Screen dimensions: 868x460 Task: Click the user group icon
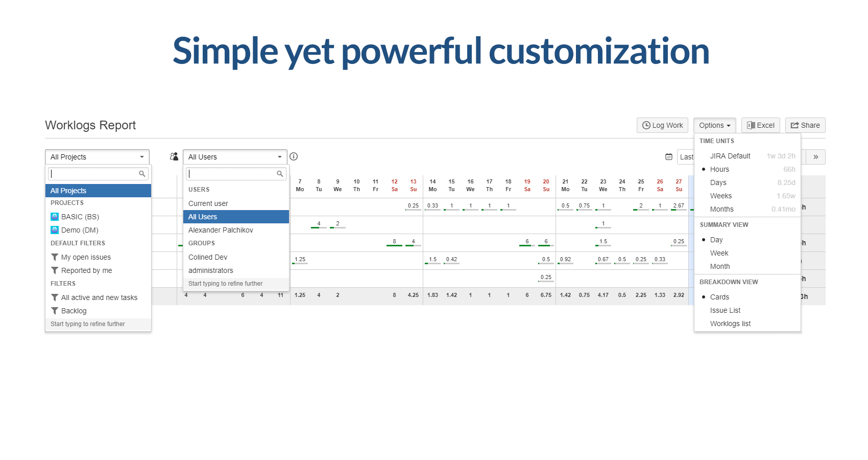(174, 156)
